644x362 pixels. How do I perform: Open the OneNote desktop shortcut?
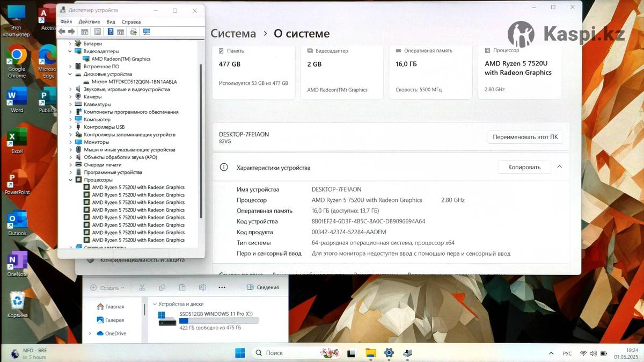(x=17, y=264)
